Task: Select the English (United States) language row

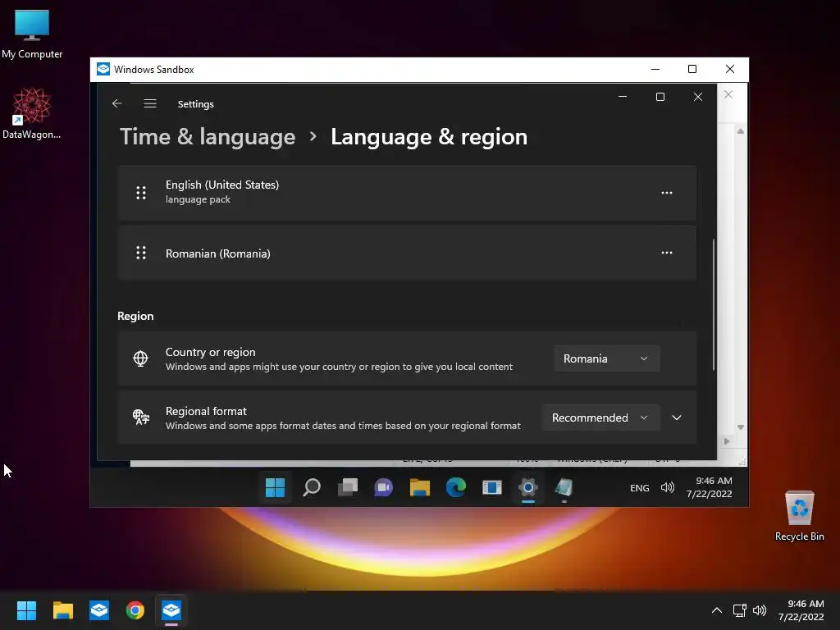Action: [407, 193]
